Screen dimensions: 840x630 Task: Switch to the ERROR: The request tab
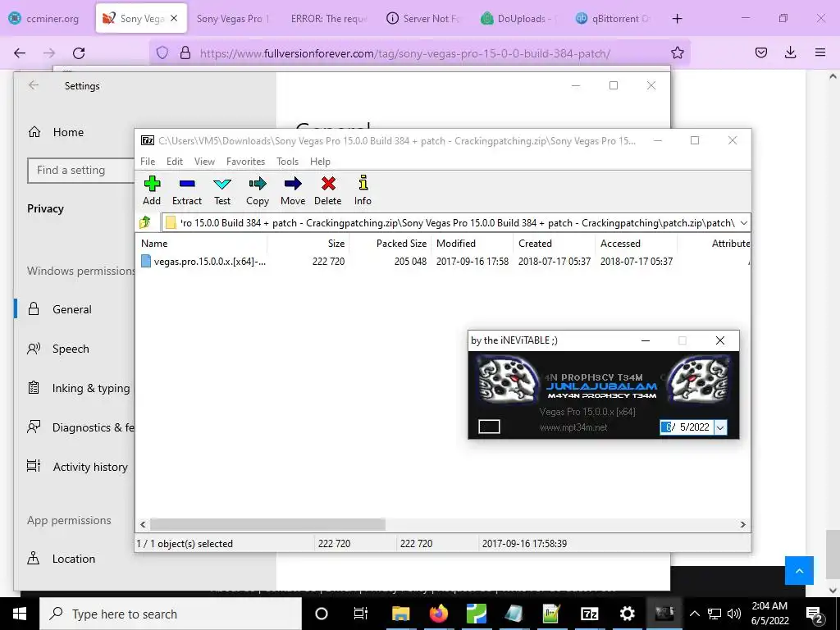click(x=328, y=19)
